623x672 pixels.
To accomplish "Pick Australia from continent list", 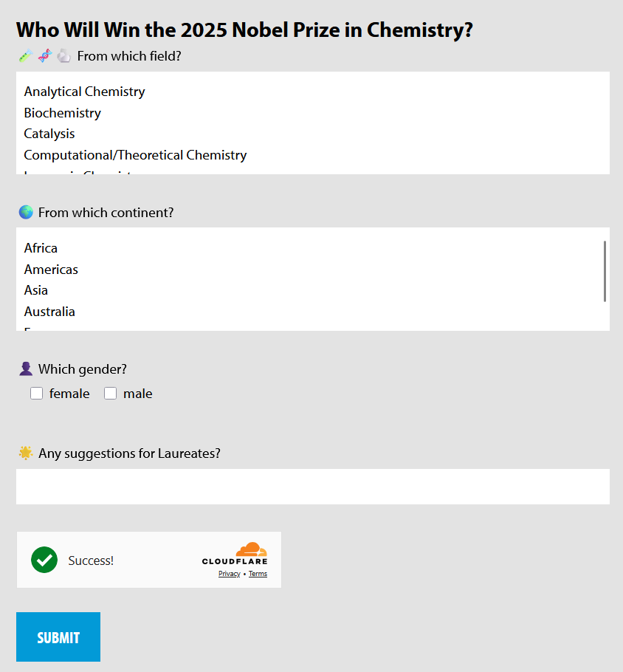I will tap(49, 312).
